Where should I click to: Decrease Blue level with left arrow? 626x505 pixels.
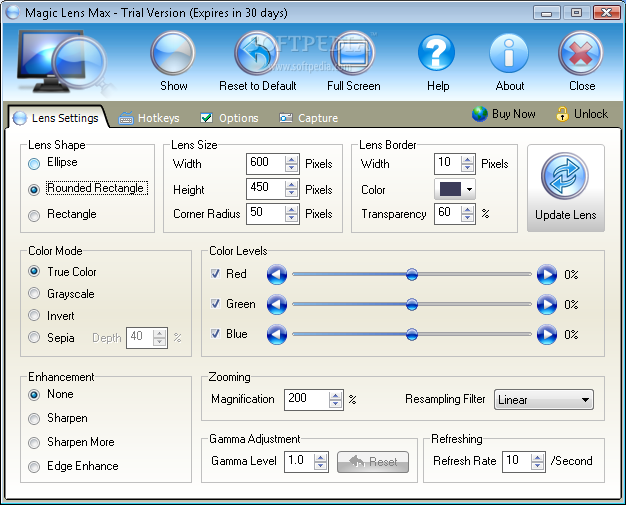pos(277,335)
